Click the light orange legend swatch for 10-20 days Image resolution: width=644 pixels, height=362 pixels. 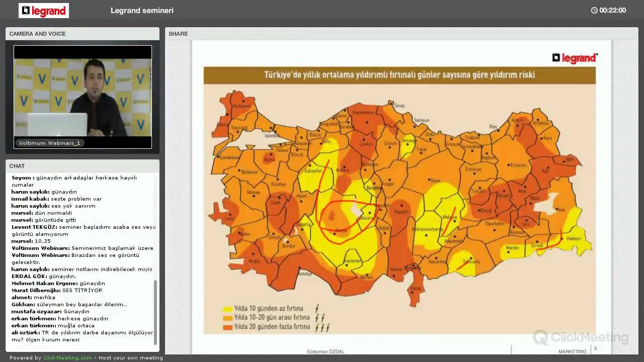(x=227, y=318)
